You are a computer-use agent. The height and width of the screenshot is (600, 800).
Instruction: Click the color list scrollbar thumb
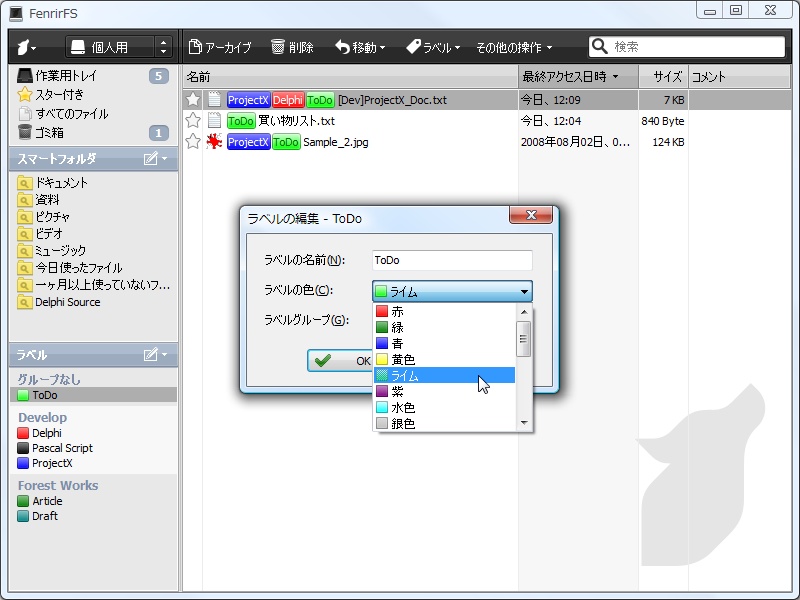click(x=524, y=339)
